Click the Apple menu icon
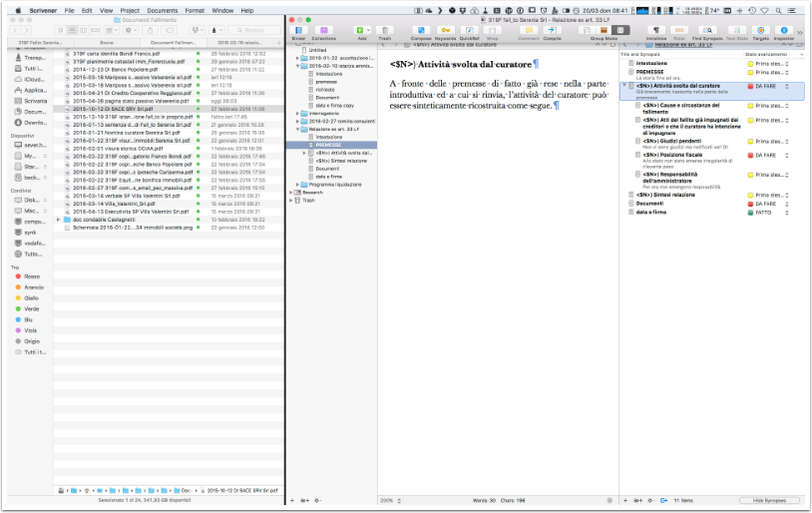The image size is (812, 513). pyautogui.click(x=18, y=10)
